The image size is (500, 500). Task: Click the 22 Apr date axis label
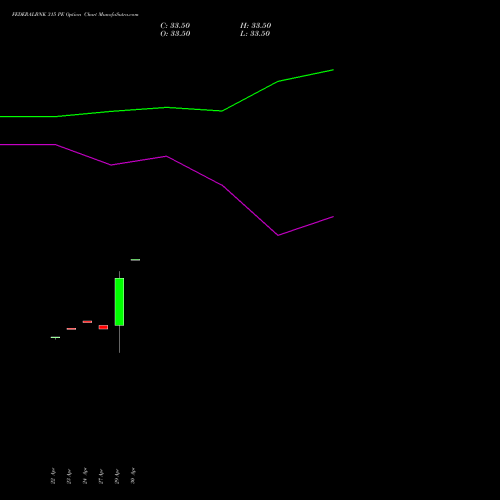tap(53, 476)
